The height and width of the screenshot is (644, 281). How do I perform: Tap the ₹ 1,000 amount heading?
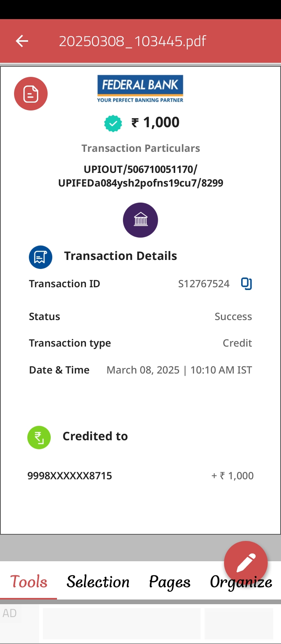click(x=156, y=123)
